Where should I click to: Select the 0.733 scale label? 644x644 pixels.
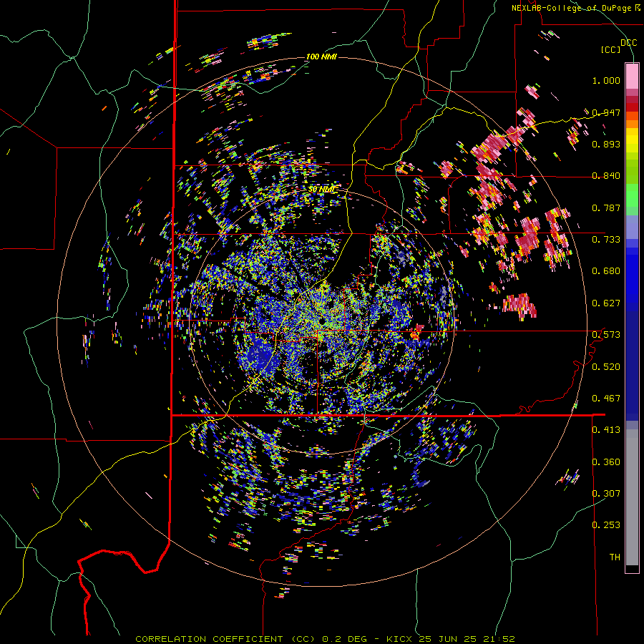[606, 239]
